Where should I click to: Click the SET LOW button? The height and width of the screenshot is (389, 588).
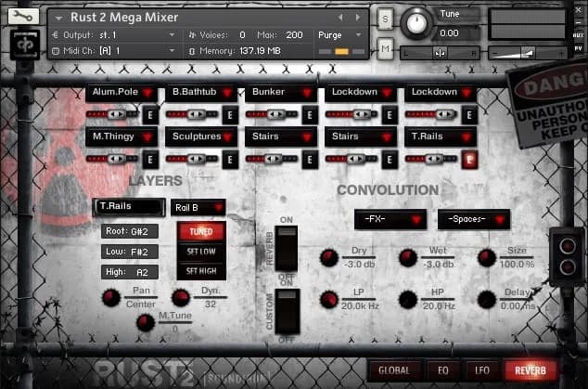point(200,252)
